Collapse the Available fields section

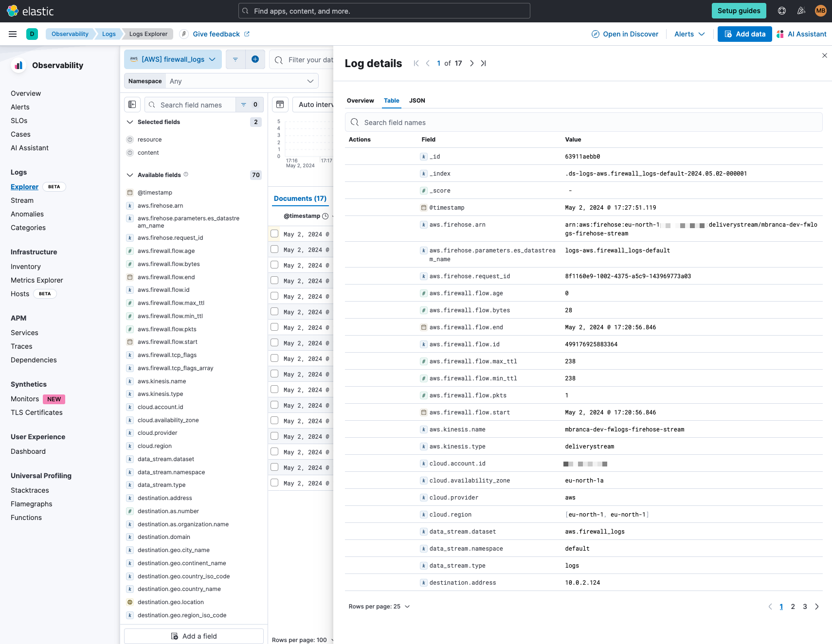pyautogui.click(x=130, y=175)
